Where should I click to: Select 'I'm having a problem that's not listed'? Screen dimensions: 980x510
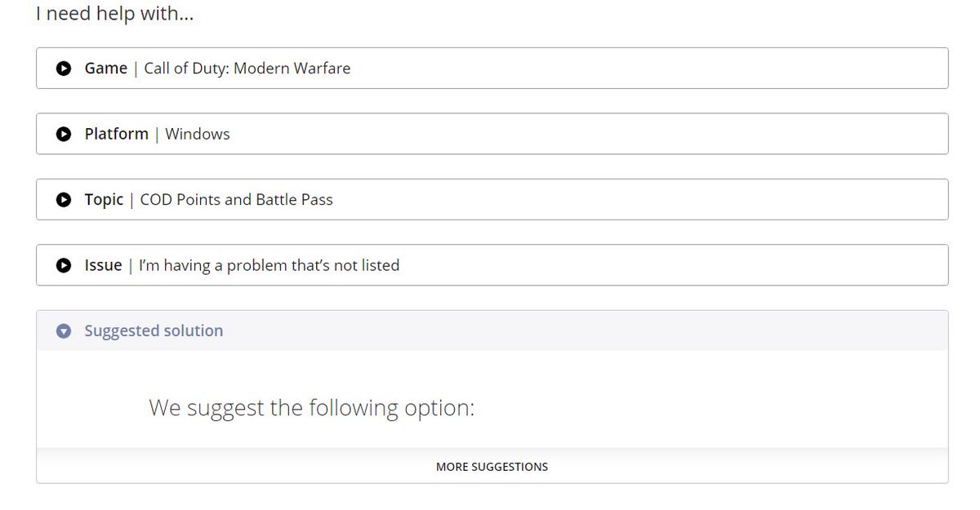tap(269, 265)
